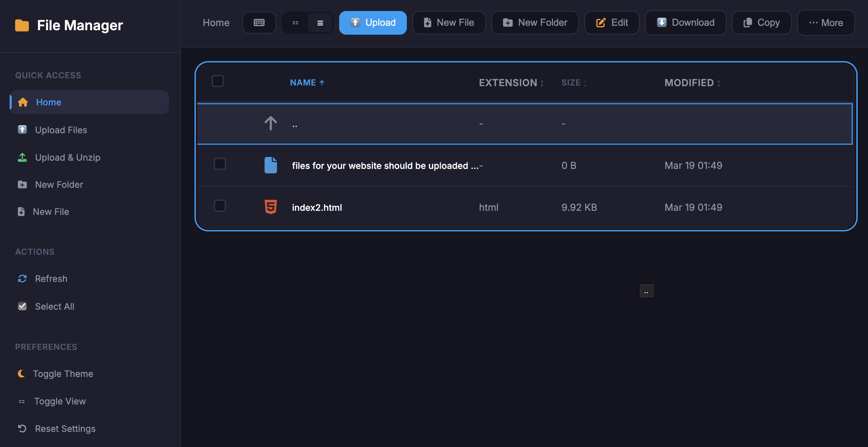Screen dimensions: 868x447
Task: Click the up-arrow parent directory icon
Action: (x=270, y=123)
